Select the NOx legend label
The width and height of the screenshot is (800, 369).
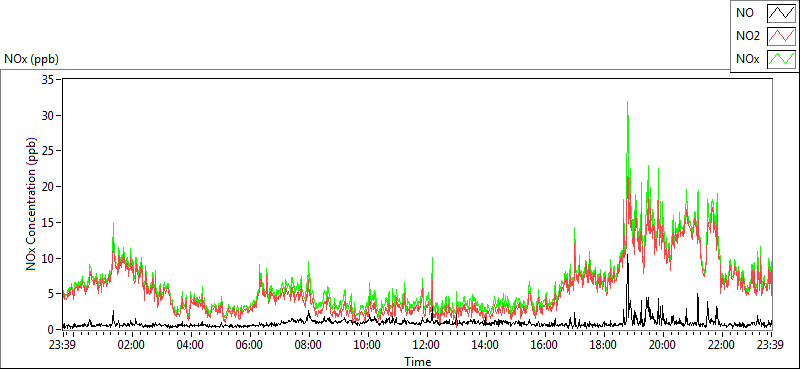tap(747, 59)
